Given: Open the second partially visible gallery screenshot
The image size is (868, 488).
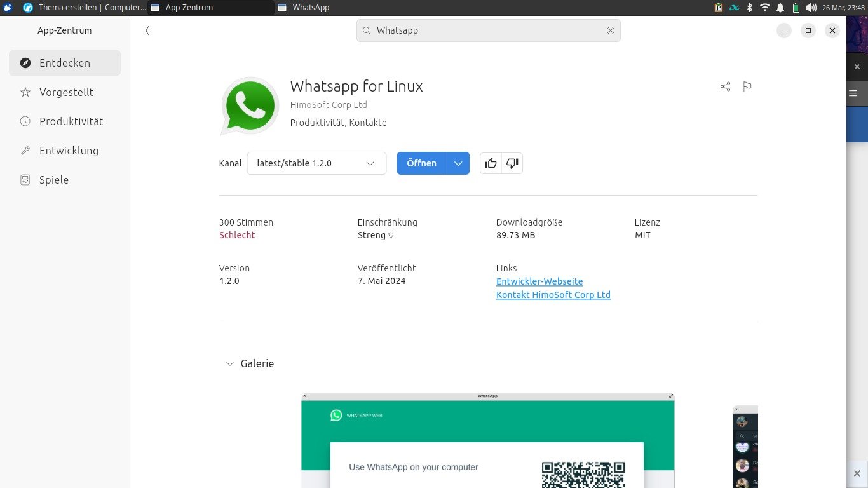Looking at the screenshot, I should pyautogui.click(x=745, y=447).
